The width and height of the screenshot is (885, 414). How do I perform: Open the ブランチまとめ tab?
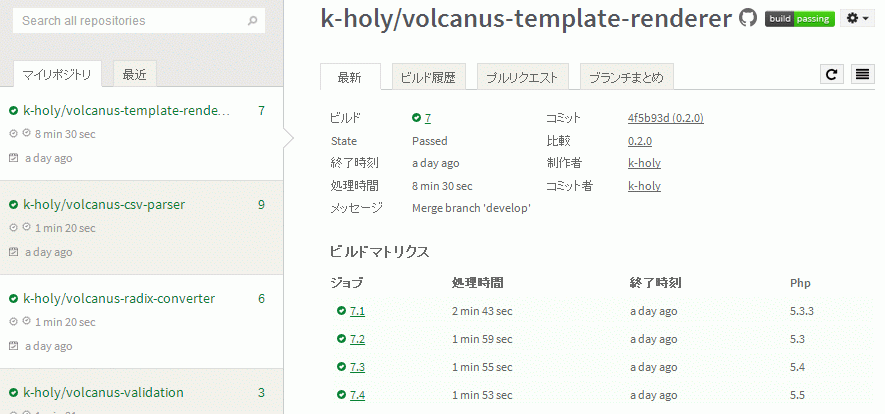click(x=626, y=77)
